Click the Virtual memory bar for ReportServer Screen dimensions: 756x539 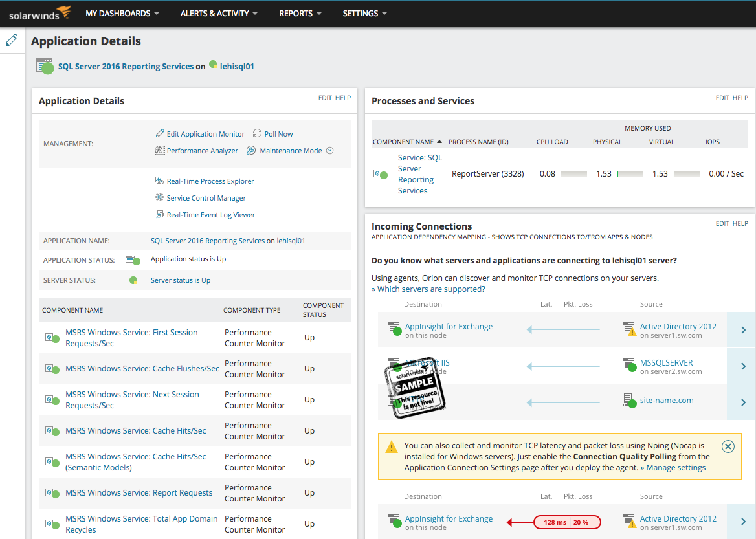(x=687, y=174)
